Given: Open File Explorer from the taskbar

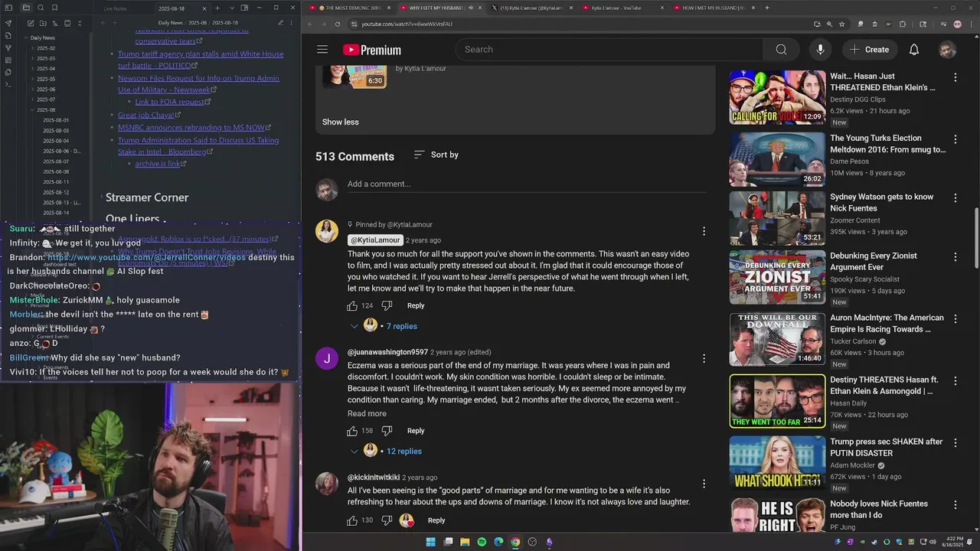Looking at the screenshot, I should coord(465,542).
